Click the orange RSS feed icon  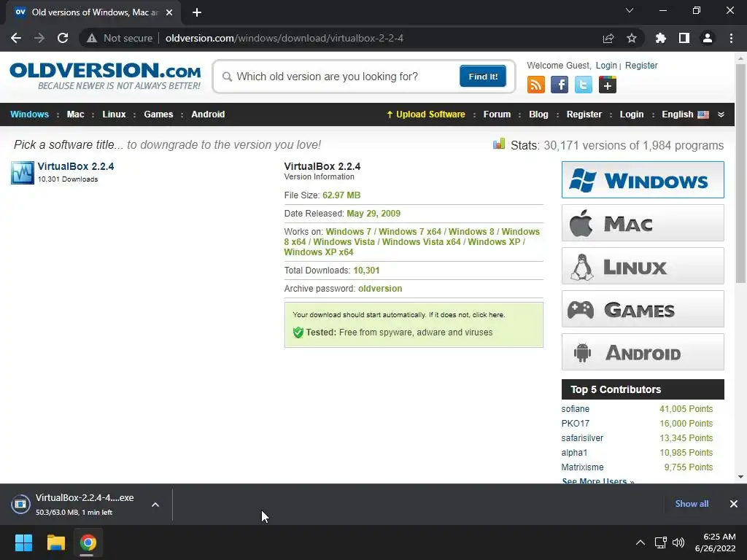tap(536, 85)
